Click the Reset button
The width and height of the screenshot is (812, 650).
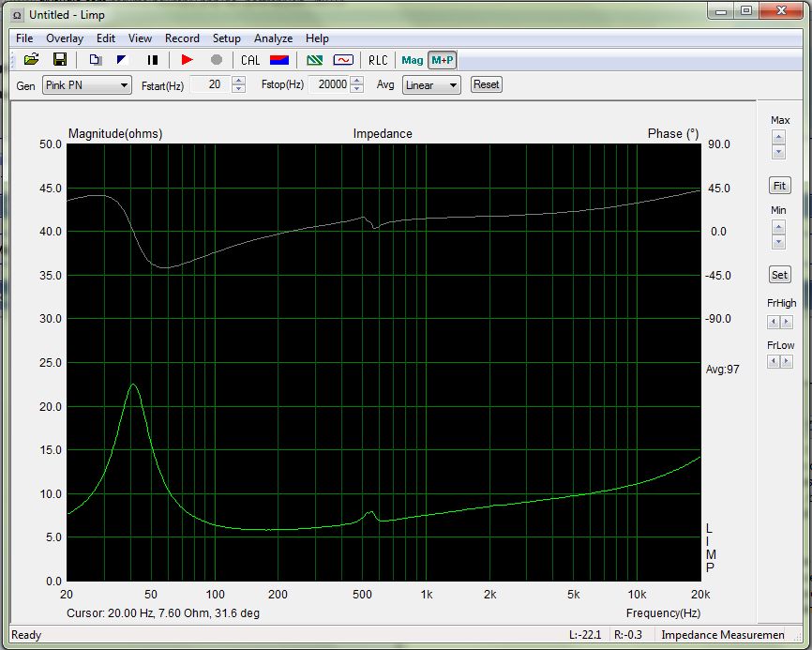click(487, 84)
